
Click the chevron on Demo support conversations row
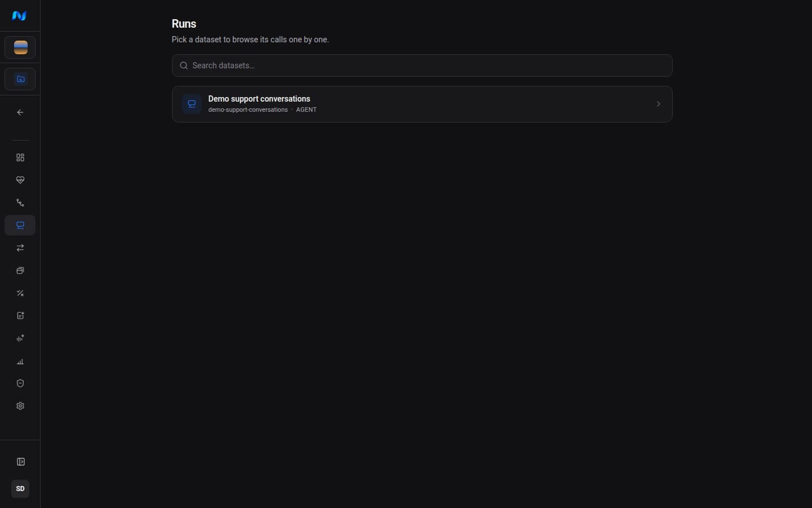658,104
